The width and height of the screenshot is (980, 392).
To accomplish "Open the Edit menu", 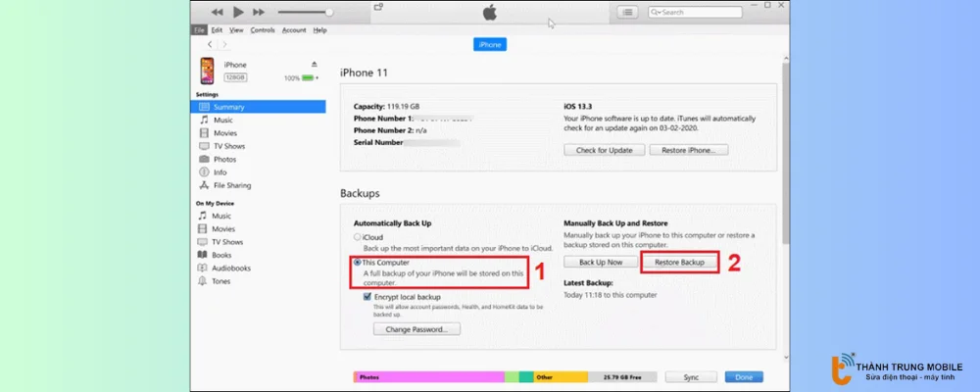I will (217, 30).
